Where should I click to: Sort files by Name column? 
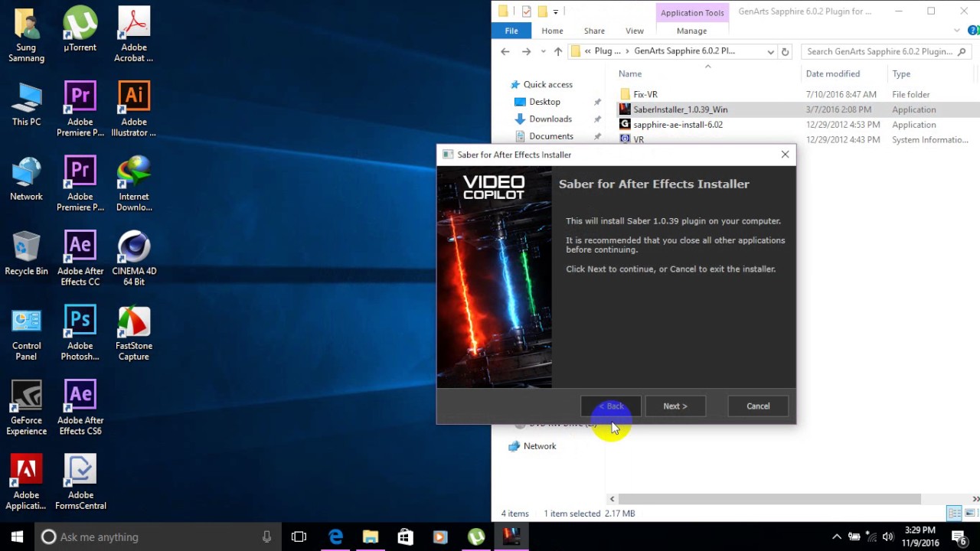coord(630,73)
